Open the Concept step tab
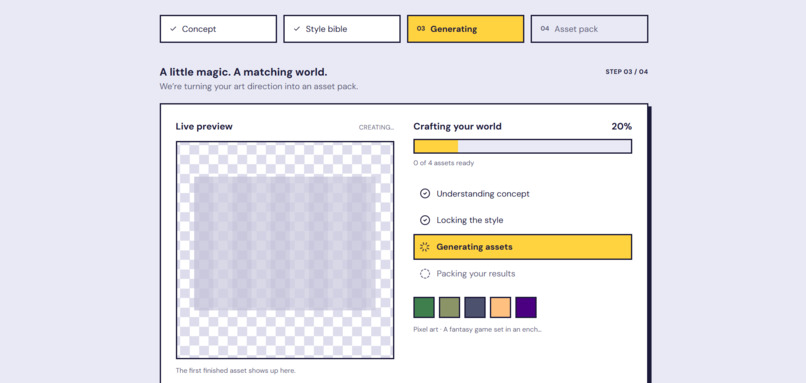The width and height of the screenshot is (806, 383). coord(218,29)
